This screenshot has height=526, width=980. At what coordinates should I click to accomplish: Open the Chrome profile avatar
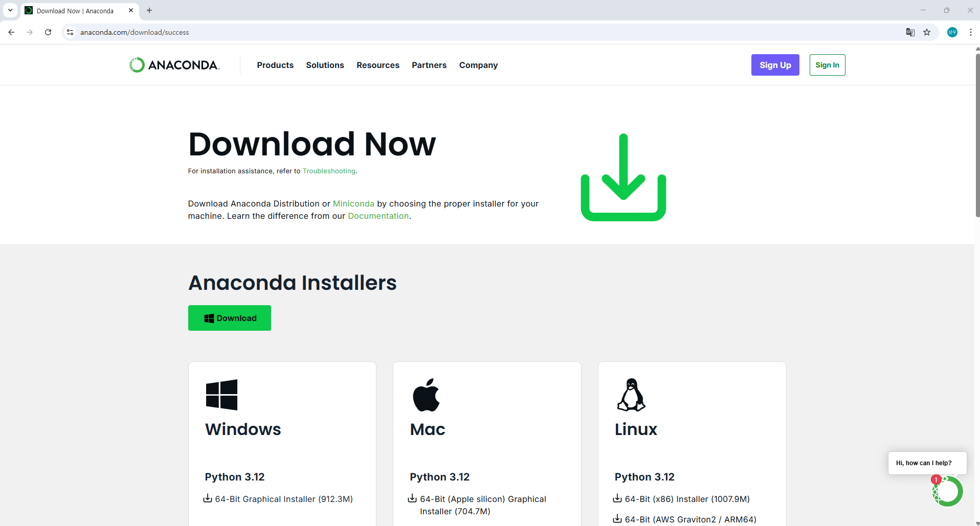click(x=952, y=32)
